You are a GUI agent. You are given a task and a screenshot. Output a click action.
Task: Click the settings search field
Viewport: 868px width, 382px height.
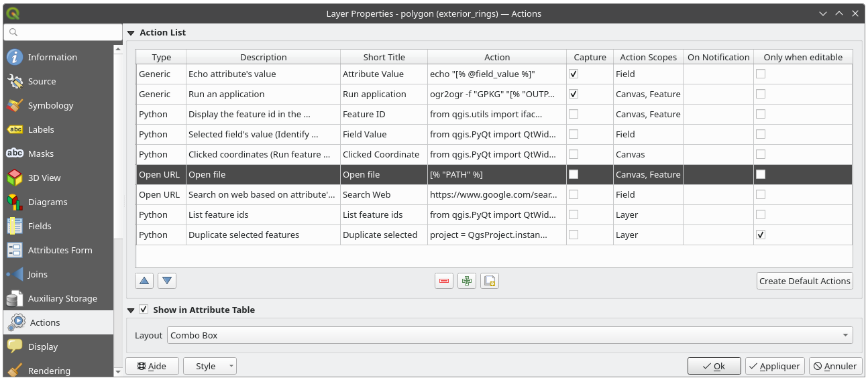click(x=64, y=32)
